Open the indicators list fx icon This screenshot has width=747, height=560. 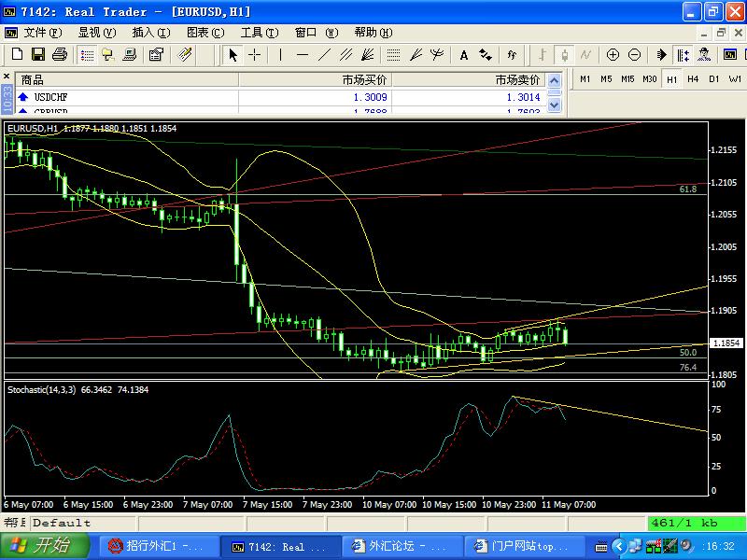tap(512, 55)
